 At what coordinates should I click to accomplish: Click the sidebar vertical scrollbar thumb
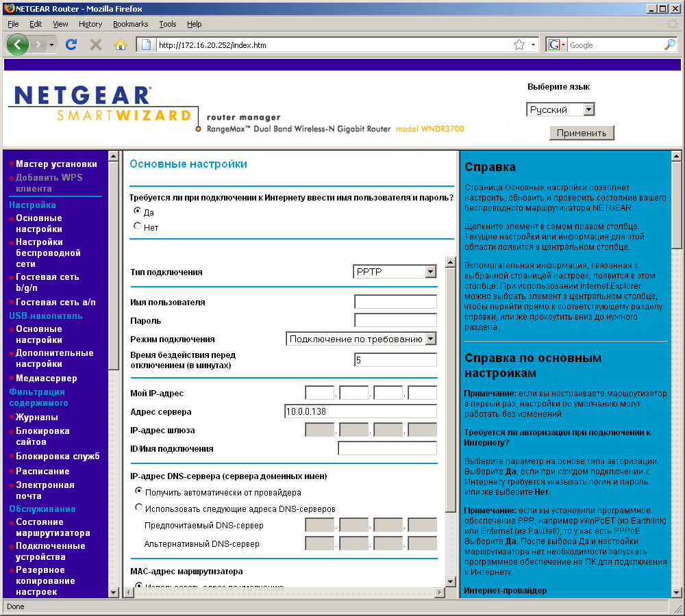coord(113,266)
